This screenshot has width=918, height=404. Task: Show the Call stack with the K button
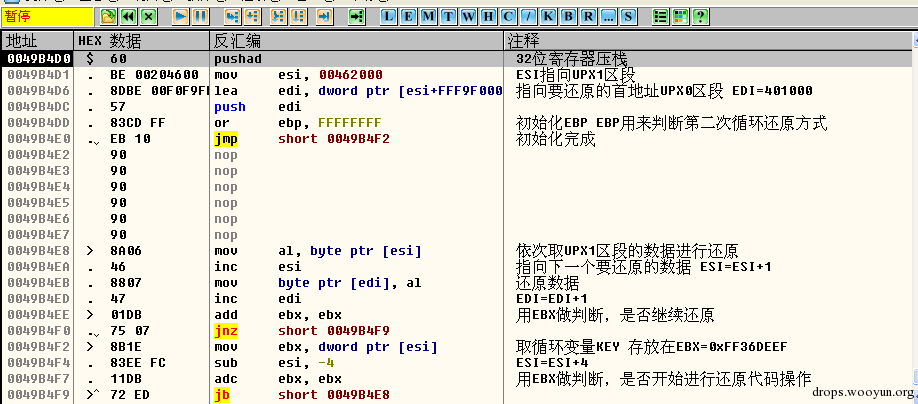[549, 17]
